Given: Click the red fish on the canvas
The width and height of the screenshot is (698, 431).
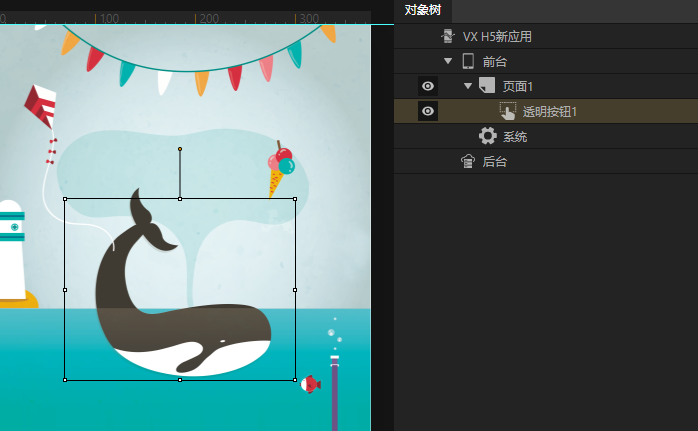Looking at the screenshot, I should pyautogui.click(x=310, y=384).
